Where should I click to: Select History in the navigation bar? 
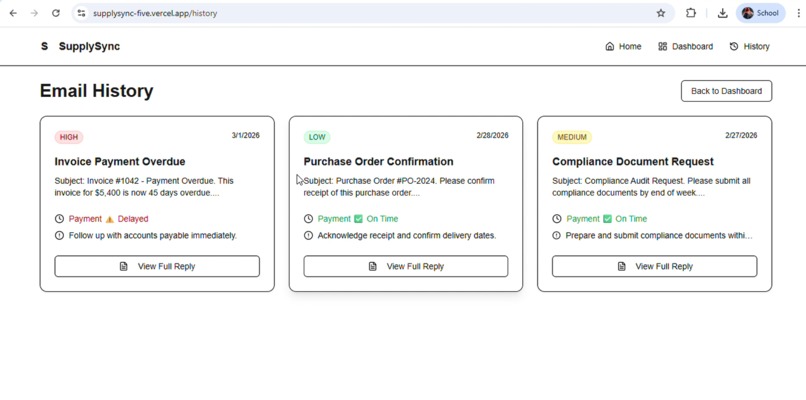[x=749, y=47]
